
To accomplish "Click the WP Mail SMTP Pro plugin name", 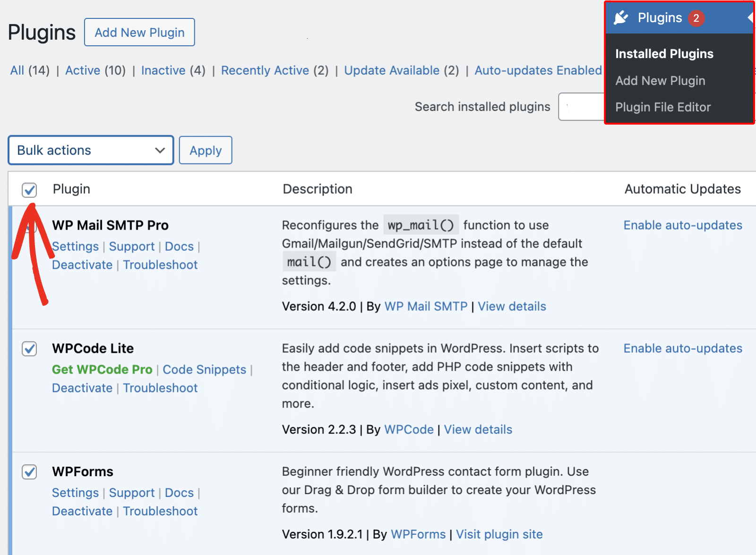I will coord(110,225).
